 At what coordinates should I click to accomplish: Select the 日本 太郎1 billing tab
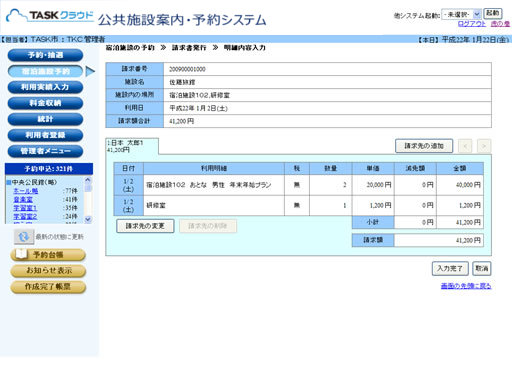coord(132,146)
